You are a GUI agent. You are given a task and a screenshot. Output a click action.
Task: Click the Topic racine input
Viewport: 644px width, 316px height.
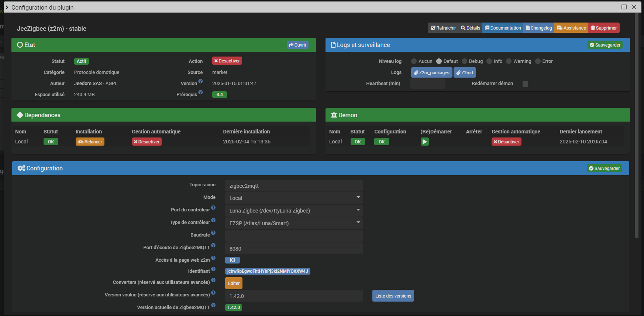tap(294, 186)
